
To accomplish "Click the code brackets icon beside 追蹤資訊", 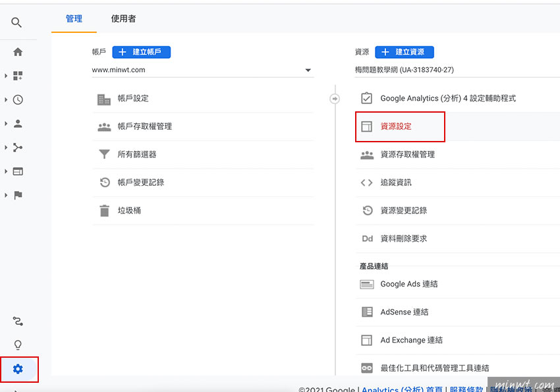I will [x=366, y=182].
